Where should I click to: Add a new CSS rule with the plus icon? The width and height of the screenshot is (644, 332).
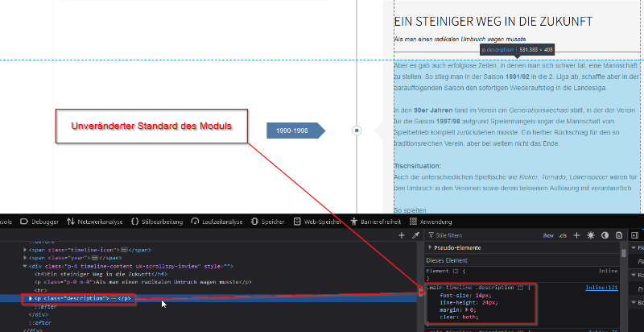tap(576, 235)
